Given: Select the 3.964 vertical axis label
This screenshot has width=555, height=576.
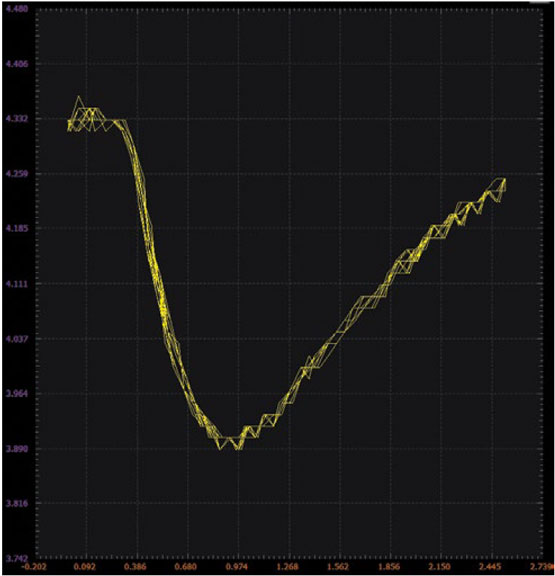Looking at the screenshot, I should click(x=17, y=394).
